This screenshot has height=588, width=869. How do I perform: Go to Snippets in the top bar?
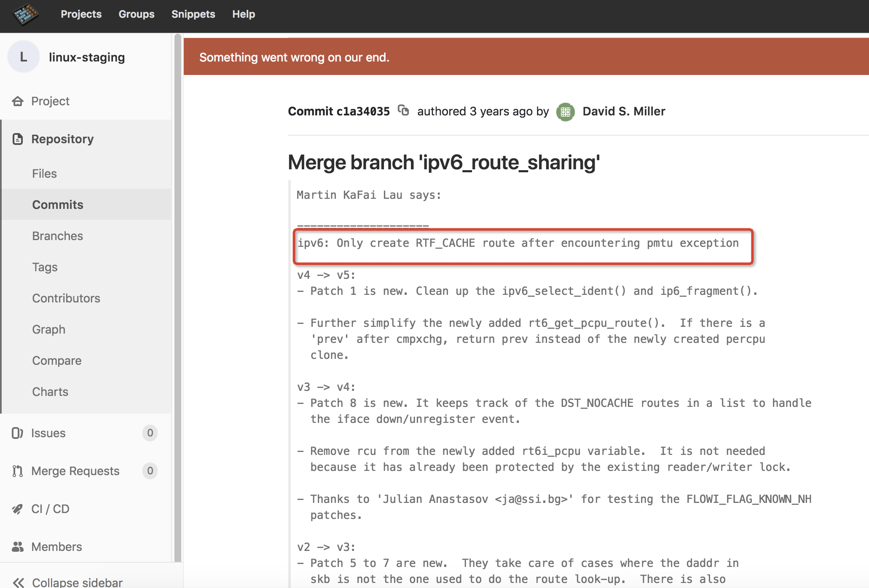193,14
